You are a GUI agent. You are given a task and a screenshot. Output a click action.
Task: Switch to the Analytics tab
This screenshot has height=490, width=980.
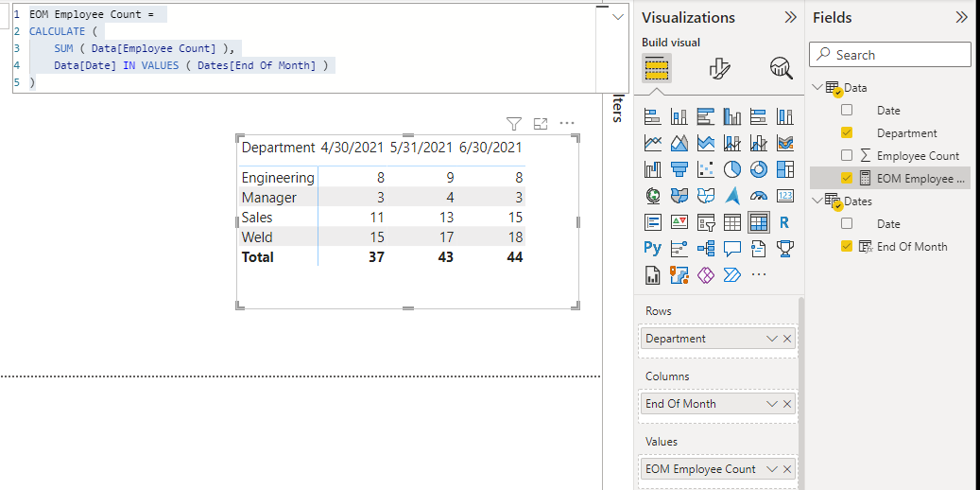782,67
